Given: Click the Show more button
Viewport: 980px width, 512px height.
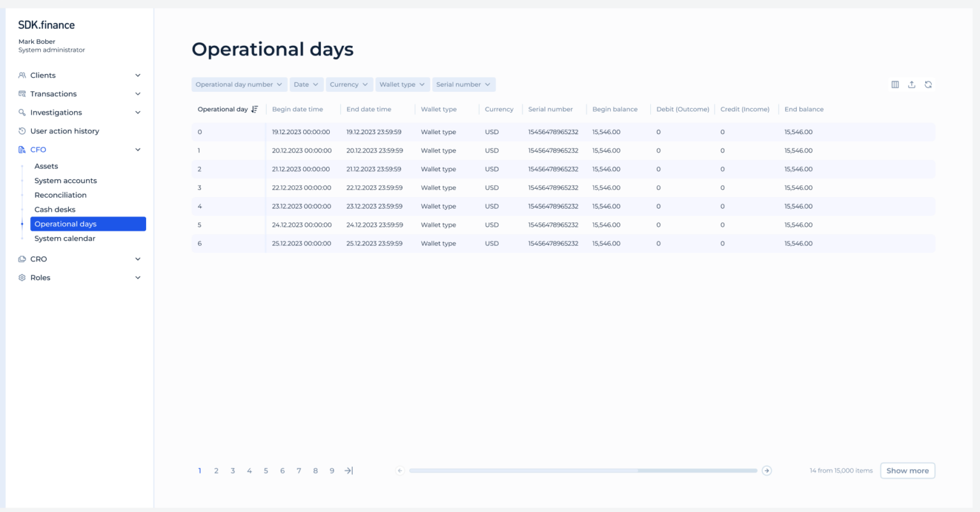Looking at the screenshot, I should [907, 471].
